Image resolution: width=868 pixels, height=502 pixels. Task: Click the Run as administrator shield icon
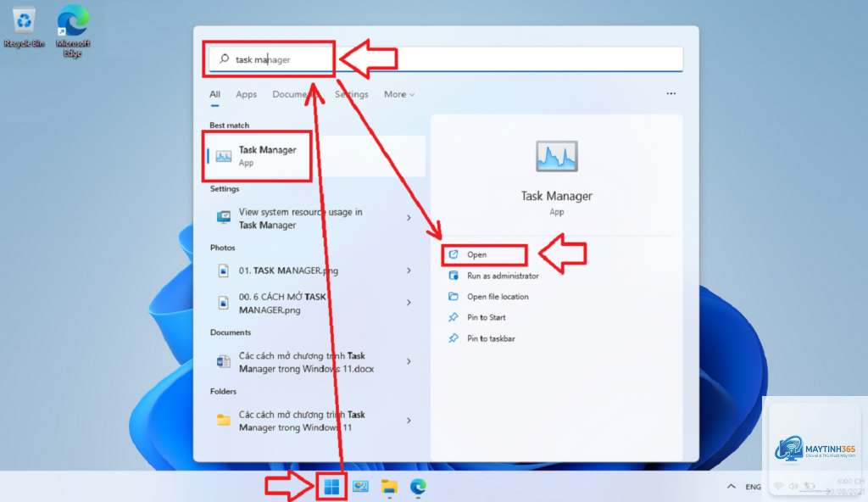tap(453, 276)
